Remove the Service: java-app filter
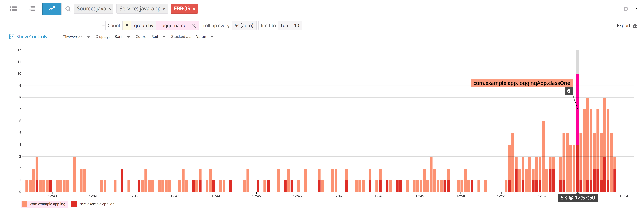 coord(164,9)
